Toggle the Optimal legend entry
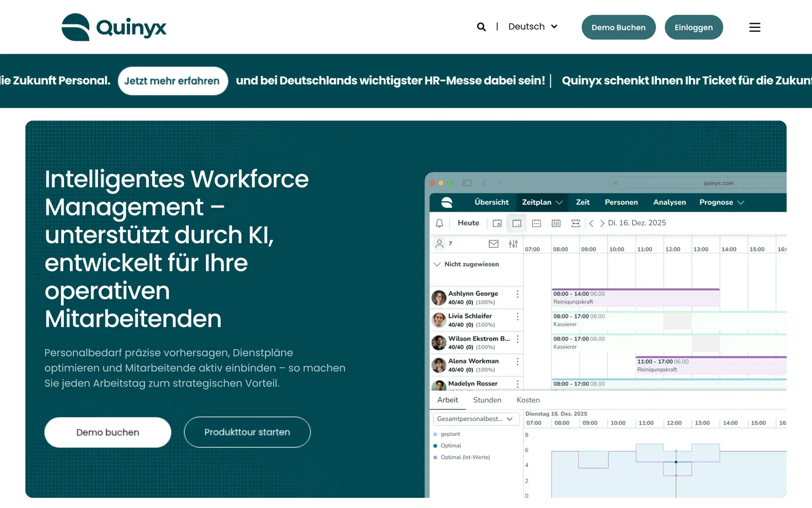The image size is (812, 508). 447,446
